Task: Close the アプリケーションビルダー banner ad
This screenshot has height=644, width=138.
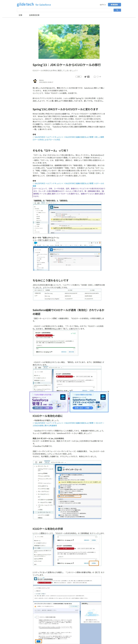Action: click(108, 392)
